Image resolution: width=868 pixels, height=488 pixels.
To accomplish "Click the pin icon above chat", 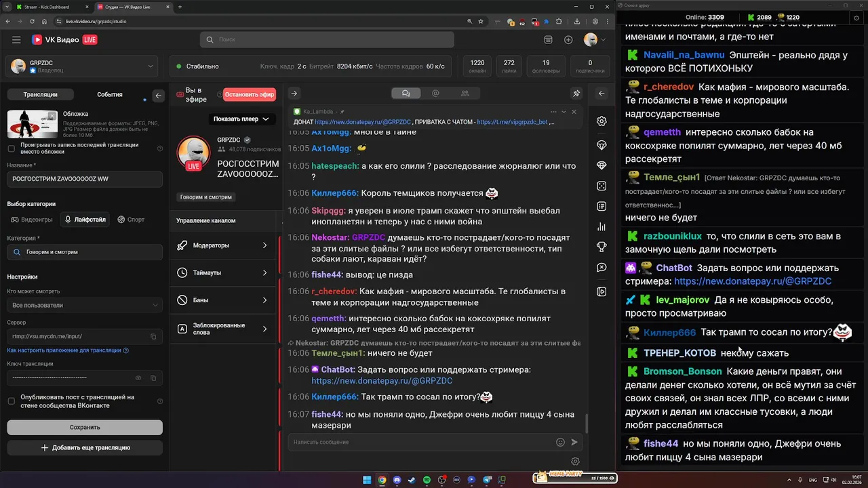I will pyautogui.click(x=576, y=94).
